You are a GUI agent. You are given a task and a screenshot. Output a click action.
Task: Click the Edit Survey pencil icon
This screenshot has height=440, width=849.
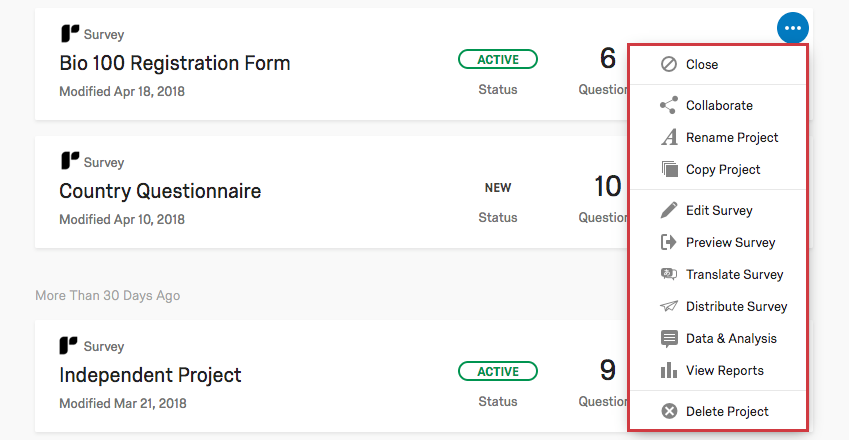669,210
